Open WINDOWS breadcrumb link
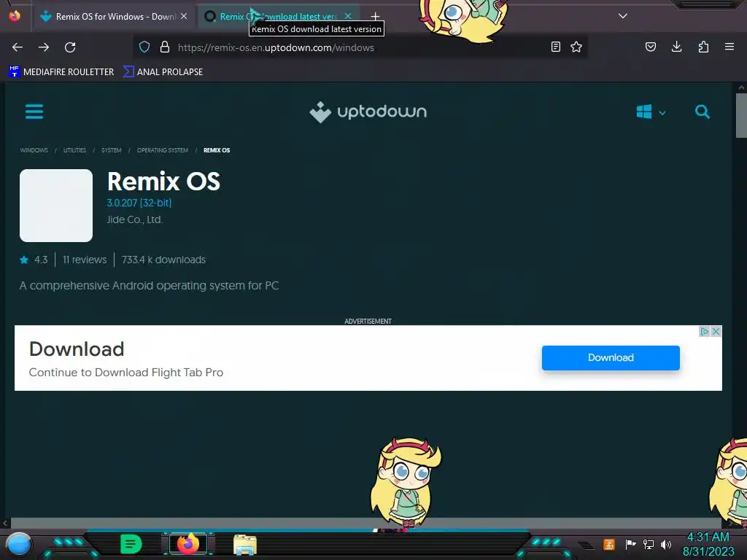The image size is (747, 560). click(34, 150)
